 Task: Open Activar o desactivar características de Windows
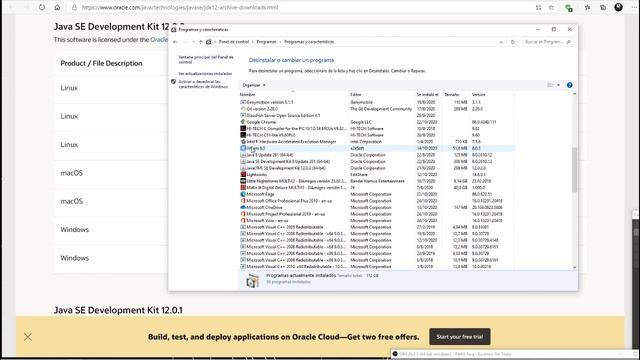click(x=203, y=84)
